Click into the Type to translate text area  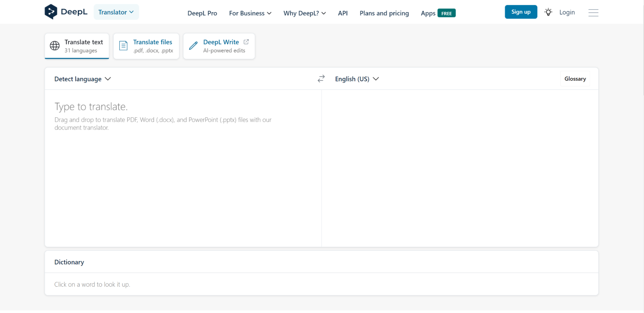point(183,167)
